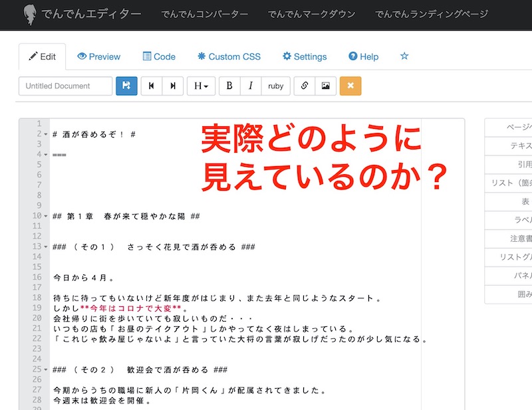
Task: Click the redo (step forward) icon
Action: click(173, 86)
